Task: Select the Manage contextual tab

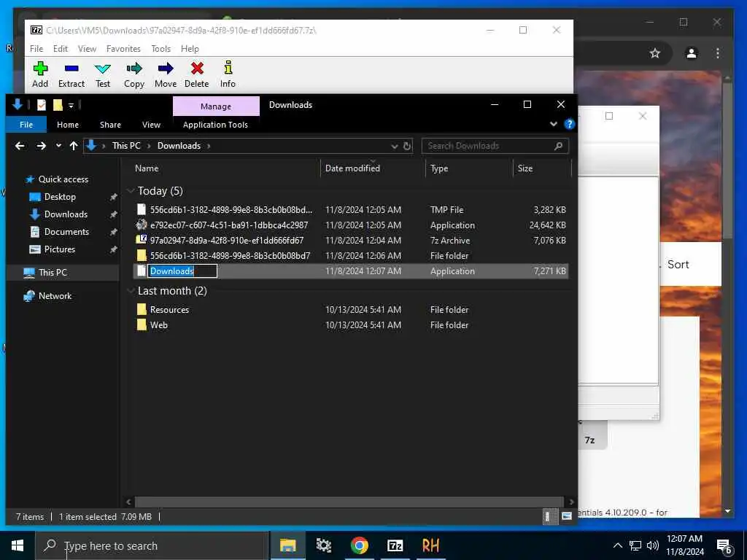Action: [216, 106]
